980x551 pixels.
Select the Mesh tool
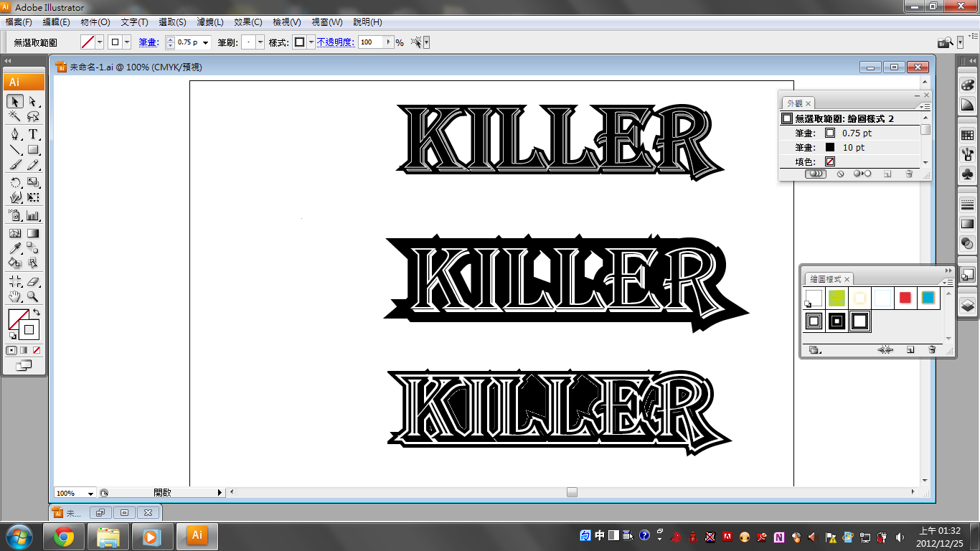pyautogui.click(x=15, y=233)
